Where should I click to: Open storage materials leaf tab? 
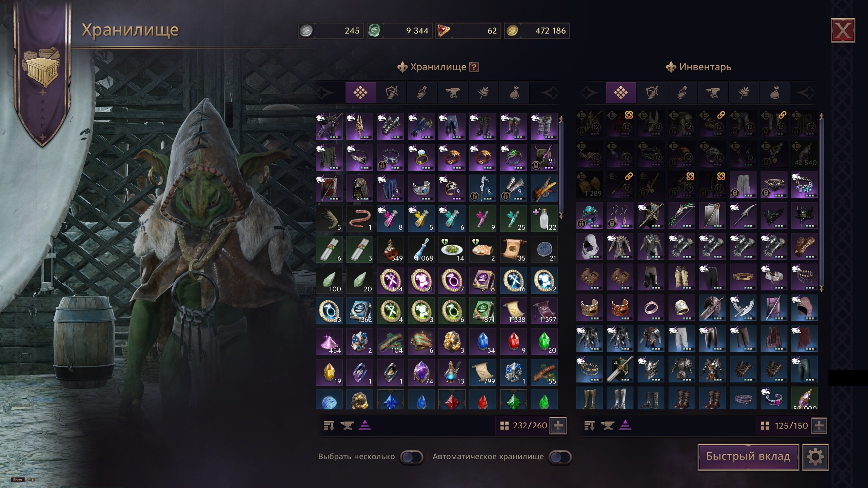click(483, 93)
